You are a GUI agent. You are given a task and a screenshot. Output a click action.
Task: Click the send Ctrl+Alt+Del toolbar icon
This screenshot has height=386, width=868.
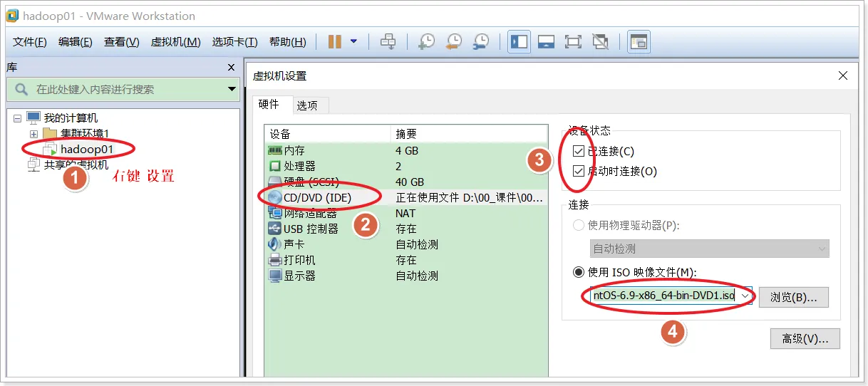388,42
